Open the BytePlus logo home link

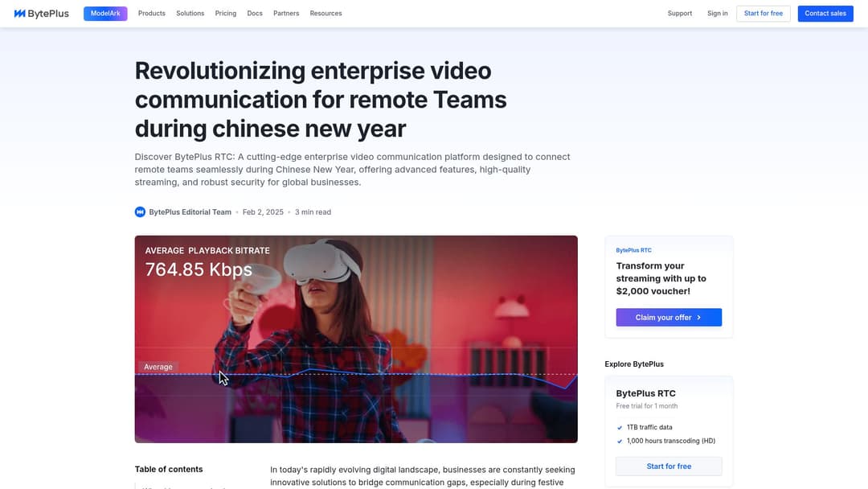[x=42, y=14]
